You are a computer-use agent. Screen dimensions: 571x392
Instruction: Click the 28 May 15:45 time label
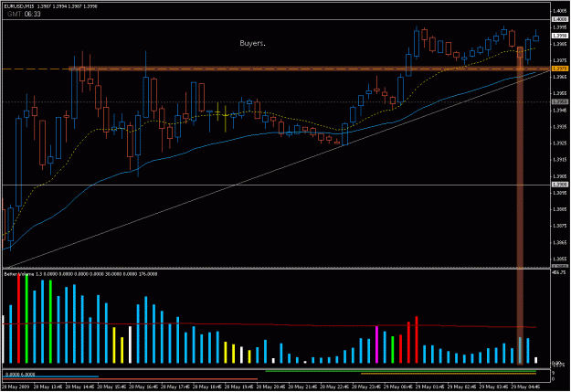click(111, 387)
